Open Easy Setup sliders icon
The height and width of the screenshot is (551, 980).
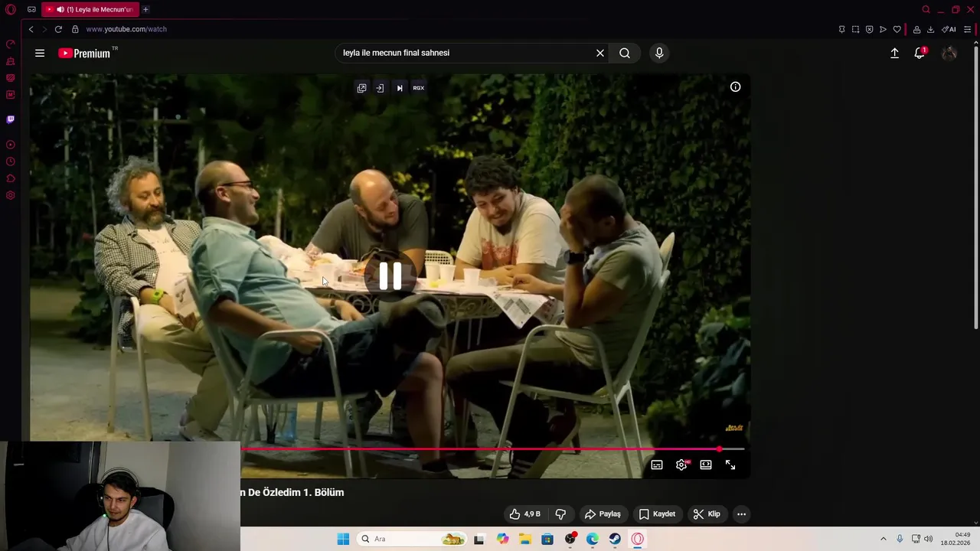coord(967,29)
